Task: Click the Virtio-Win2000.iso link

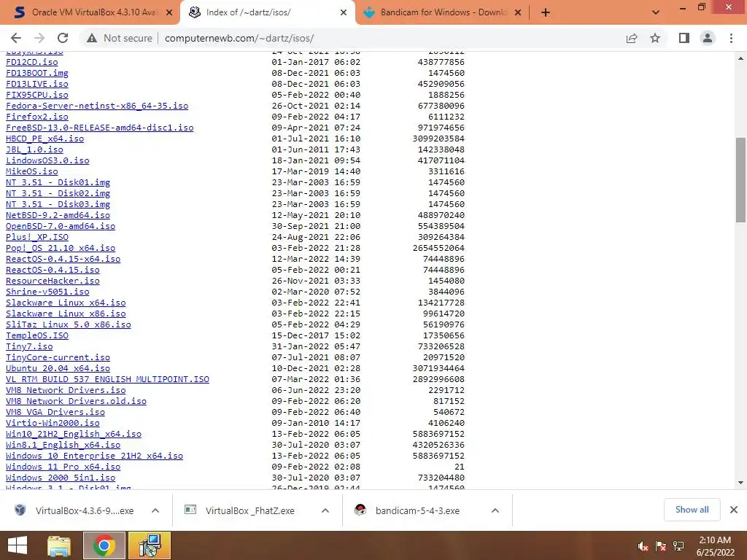Action: tap(53, 424)
